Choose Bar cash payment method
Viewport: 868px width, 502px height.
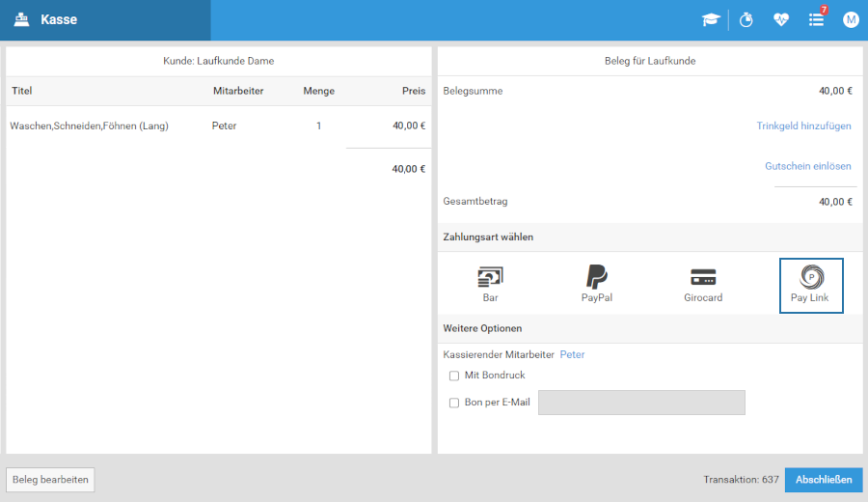click(491, 285)
